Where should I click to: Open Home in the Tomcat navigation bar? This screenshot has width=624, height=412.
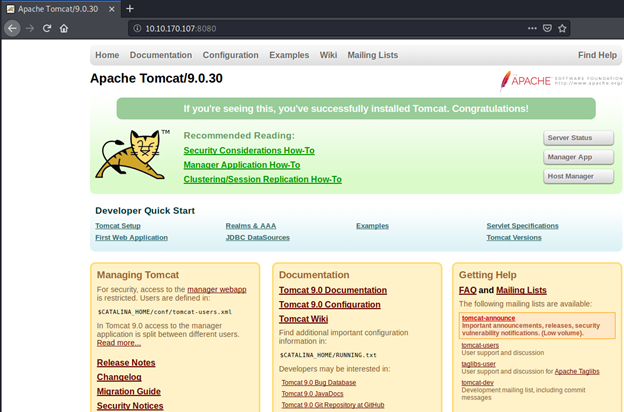tap(107, 55)
